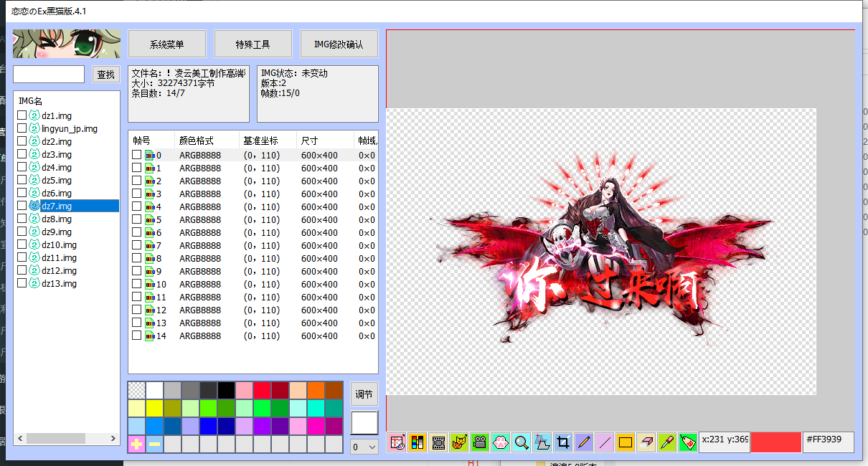
Task: Select the Crop tool
Action: coord(562,442)
